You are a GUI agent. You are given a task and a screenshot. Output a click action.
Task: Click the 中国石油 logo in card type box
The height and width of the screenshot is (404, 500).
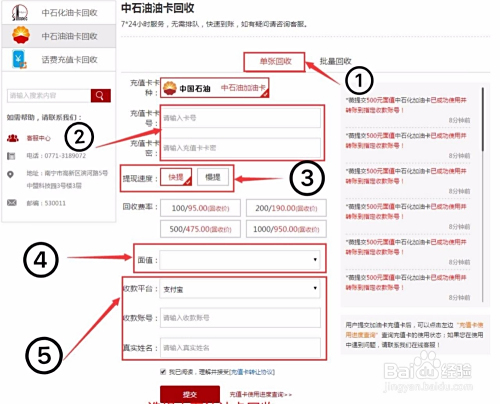[187, 88]
